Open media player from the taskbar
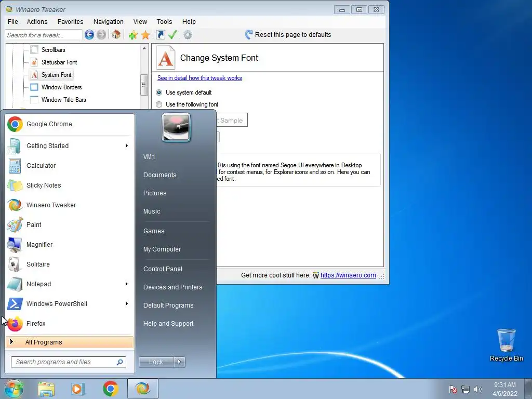Viewport: 532px width, 399px height. tap(77, 389)
